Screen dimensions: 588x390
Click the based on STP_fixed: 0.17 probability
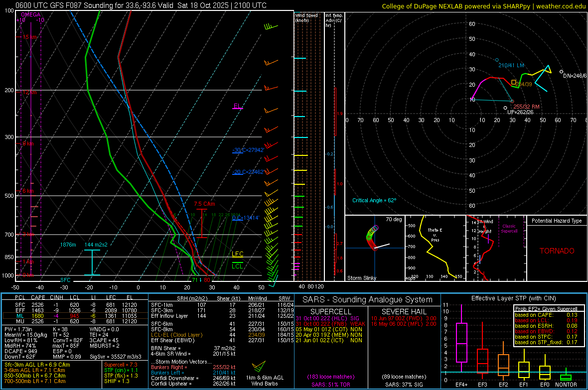click(x=546, y=342)
